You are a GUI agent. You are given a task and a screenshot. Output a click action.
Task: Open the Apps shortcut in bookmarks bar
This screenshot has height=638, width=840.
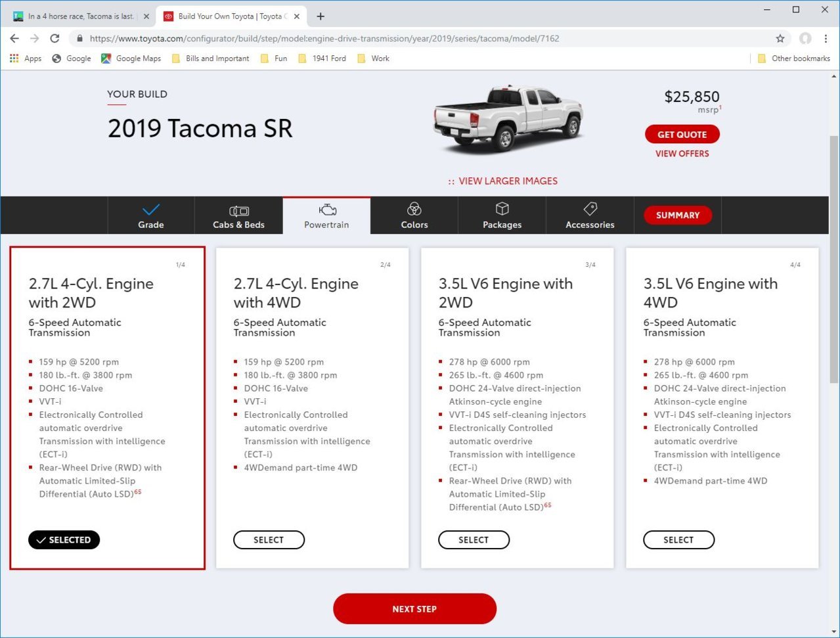click(26, 58)
